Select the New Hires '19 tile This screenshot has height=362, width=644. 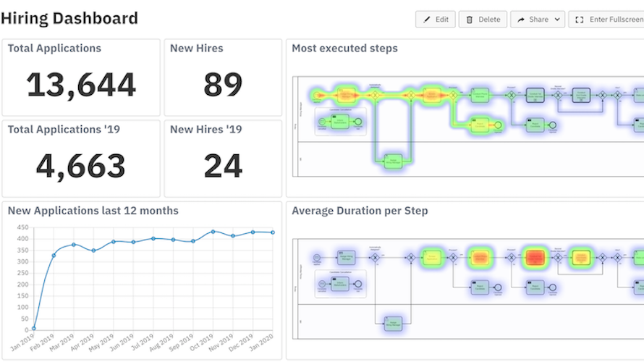click(223, 159)
